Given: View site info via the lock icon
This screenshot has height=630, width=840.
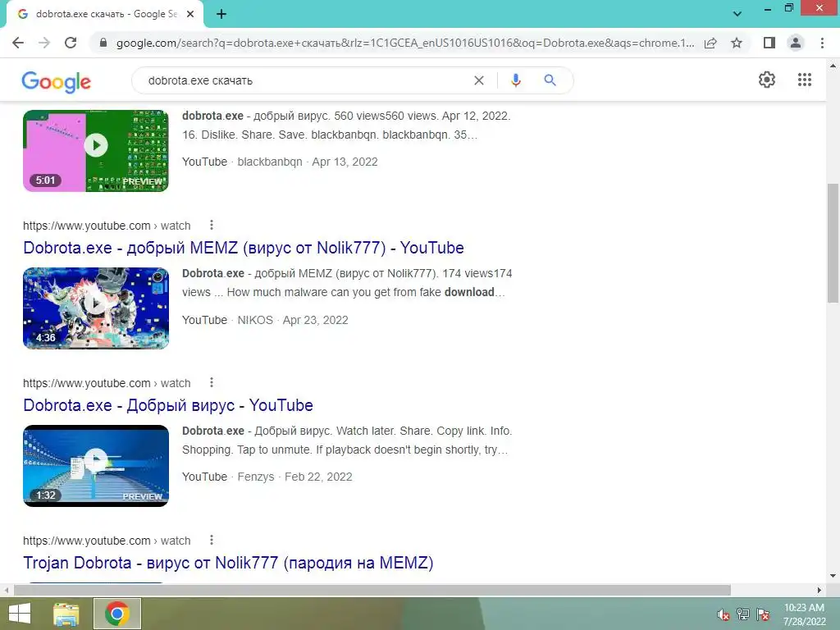Looking at the screenshot, I should click(103, 43).
